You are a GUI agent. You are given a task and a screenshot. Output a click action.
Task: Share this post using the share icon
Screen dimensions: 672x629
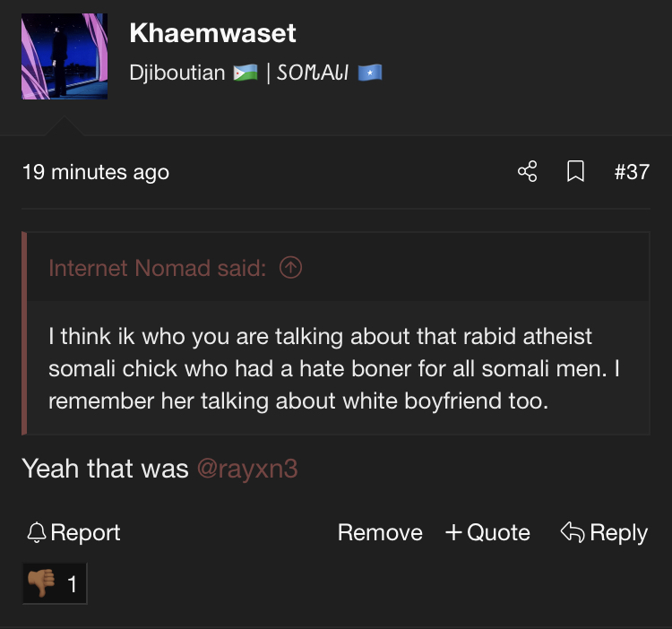[528, 171]
